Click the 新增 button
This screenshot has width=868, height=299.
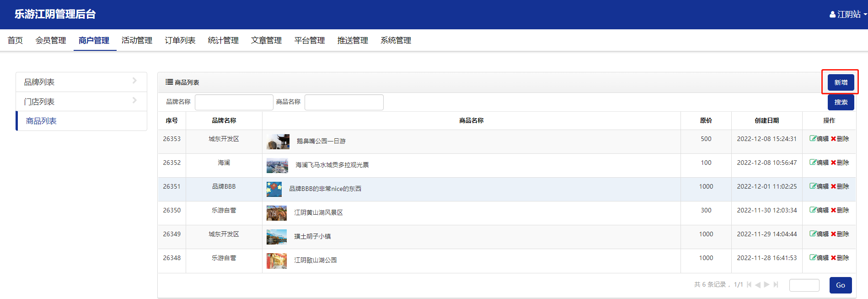[x=841, y=83]
